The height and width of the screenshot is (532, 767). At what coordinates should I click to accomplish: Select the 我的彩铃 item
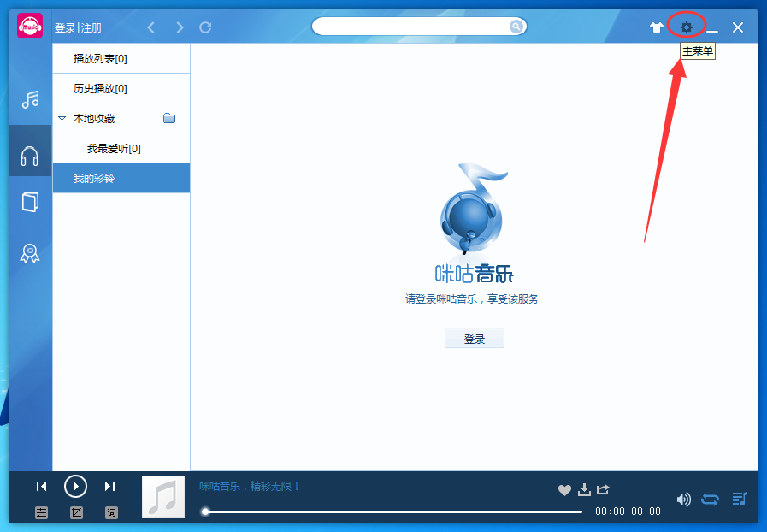tap(121, 178)
